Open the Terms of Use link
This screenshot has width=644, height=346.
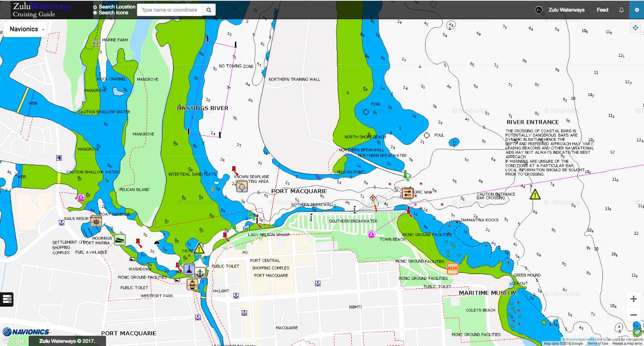coord(597,343)
